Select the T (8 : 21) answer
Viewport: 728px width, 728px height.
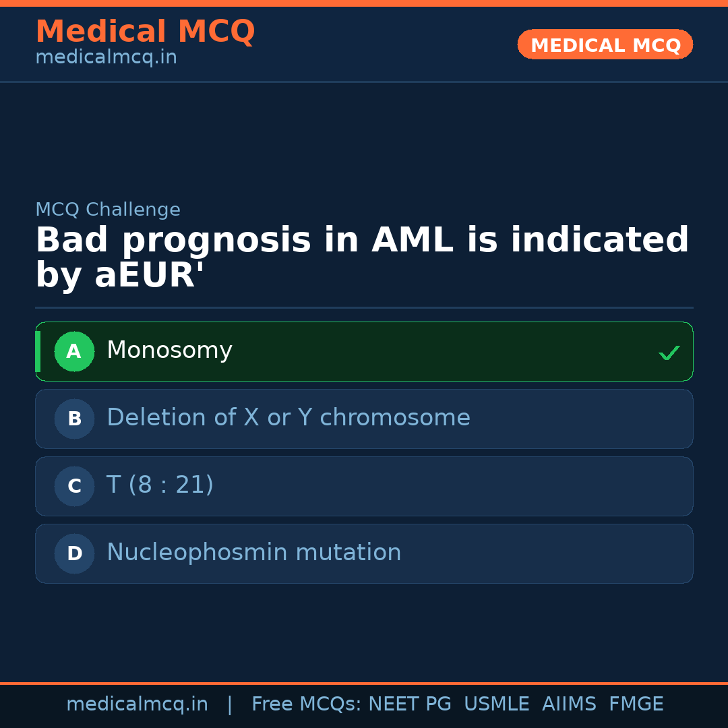coord(160,485)
